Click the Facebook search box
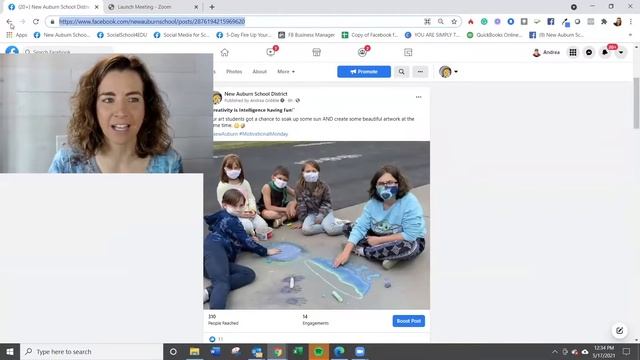Image resolution: width=640 pixels, height=360 pixels. coord(68,51)
